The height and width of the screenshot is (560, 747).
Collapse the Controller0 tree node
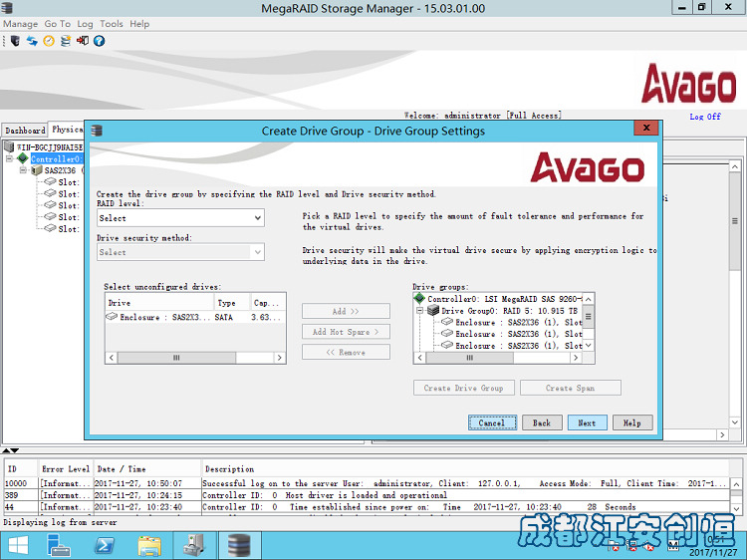9,158
